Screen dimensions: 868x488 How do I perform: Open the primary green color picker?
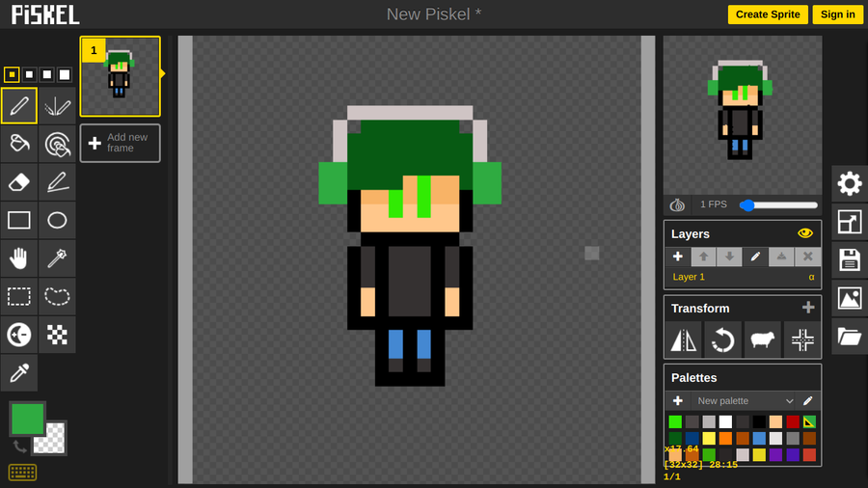pyautogui.click(x=27, y=419)
